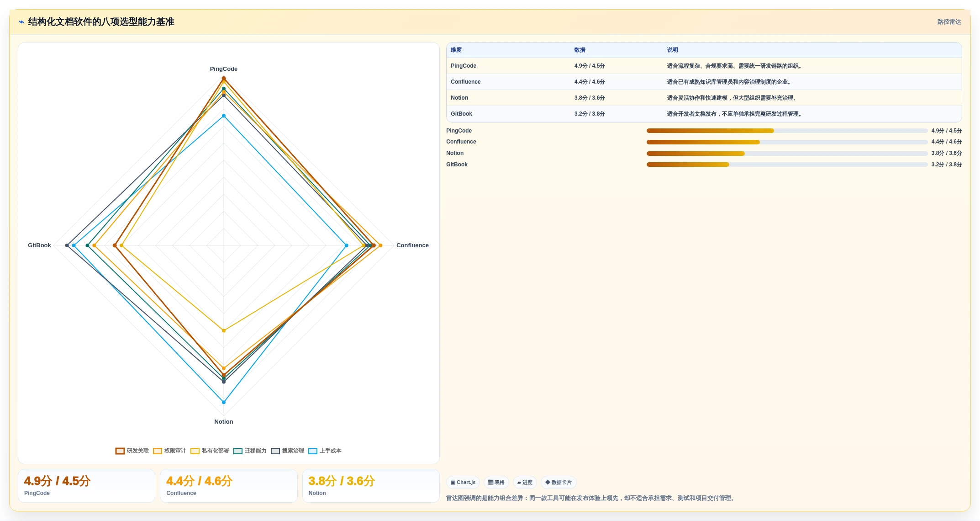Screen dimensions: 980x521
Task: Click the 表格 tag chip
Action: pyautogui.click(x=496, y=483)
